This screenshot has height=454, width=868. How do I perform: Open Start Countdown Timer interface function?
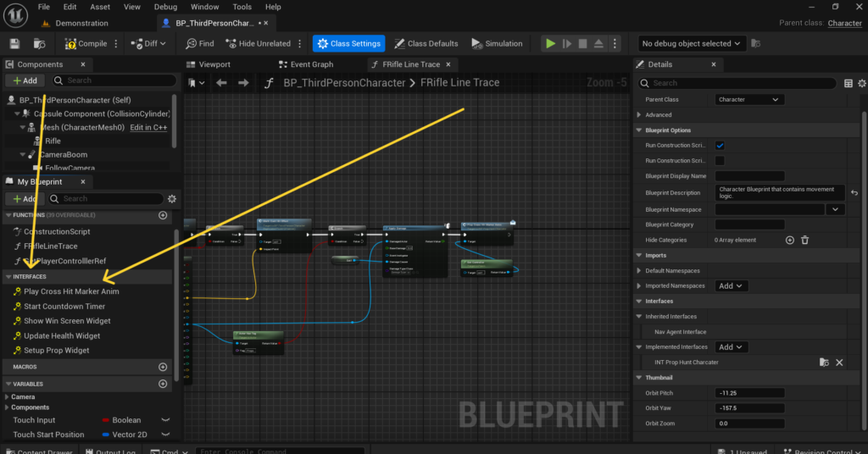[x=64, y=307]
